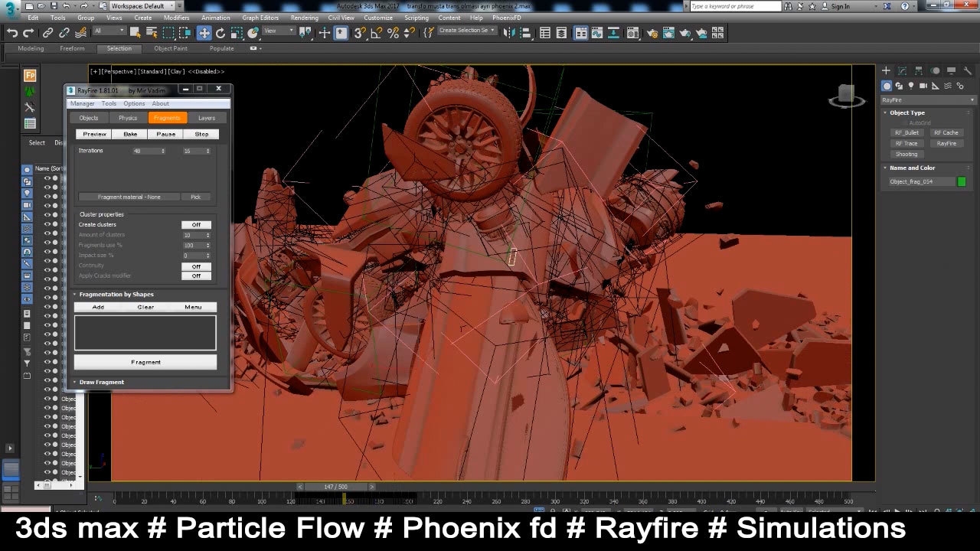
Task: Click the keyword search field
Action: [x=736, y=6]
